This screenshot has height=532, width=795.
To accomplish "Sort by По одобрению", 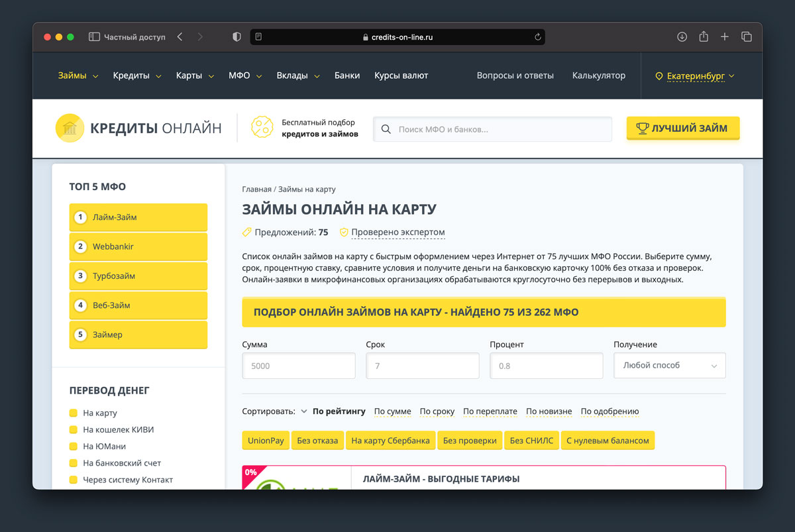I will coord(609,411).
